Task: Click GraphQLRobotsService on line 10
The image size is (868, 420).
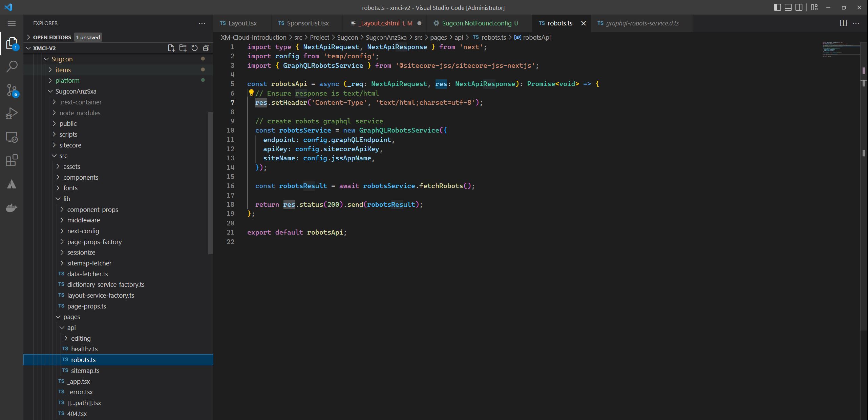Action: (x=399, y=130)
